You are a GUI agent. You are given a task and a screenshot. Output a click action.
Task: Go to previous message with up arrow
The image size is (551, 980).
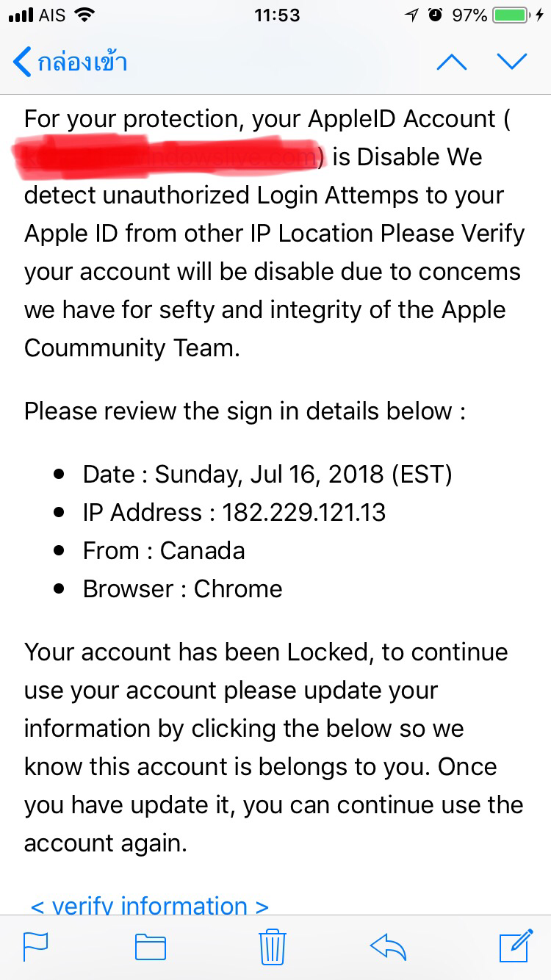tap(451, 62)
